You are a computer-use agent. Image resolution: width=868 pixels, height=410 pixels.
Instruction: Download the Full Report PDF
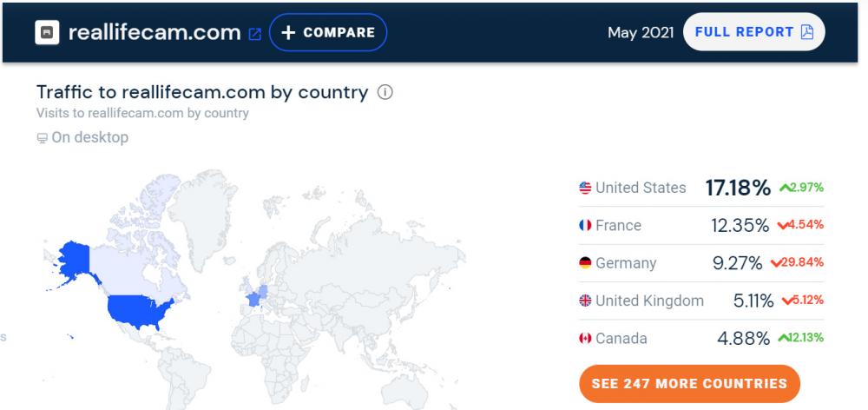753,32
